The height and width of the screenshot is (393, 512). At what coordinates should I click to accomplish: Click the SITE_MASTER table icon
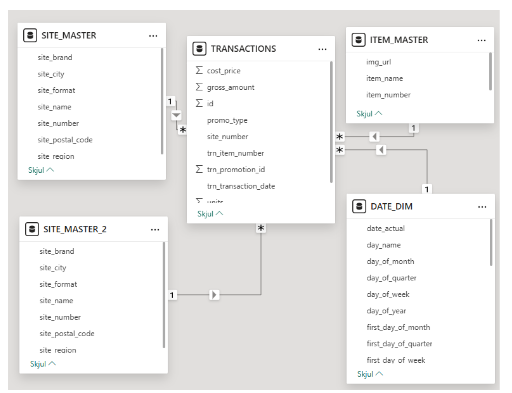click(30, 35)
